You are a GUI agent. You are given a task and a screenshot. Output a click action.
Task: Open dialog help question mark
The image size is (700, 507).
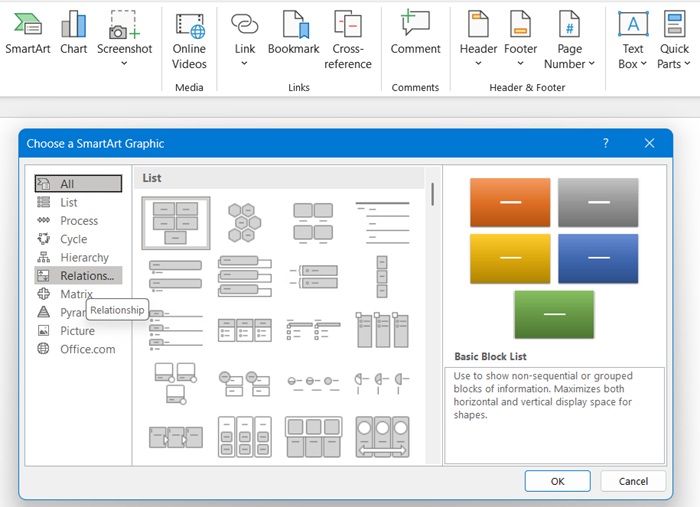click(x=605, y=143)
